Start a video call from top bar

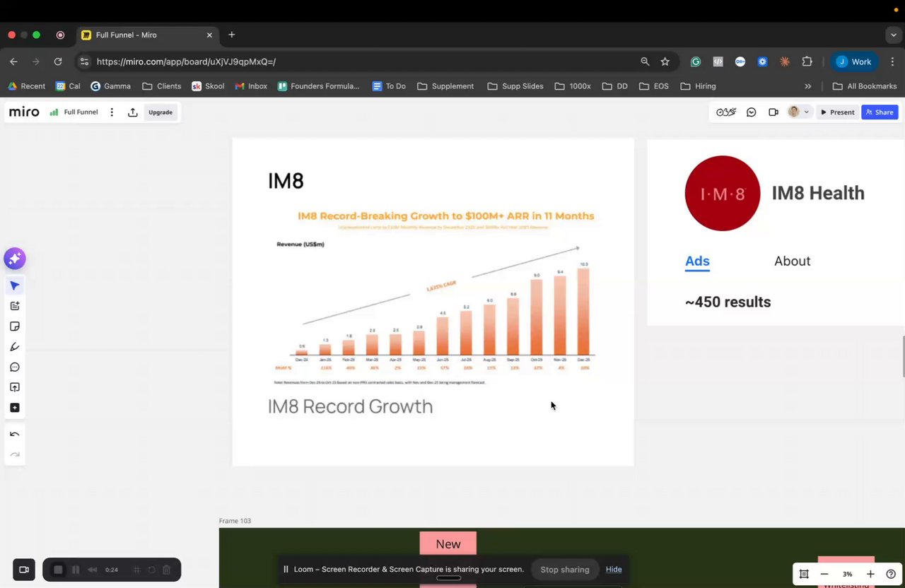point(773,112)
